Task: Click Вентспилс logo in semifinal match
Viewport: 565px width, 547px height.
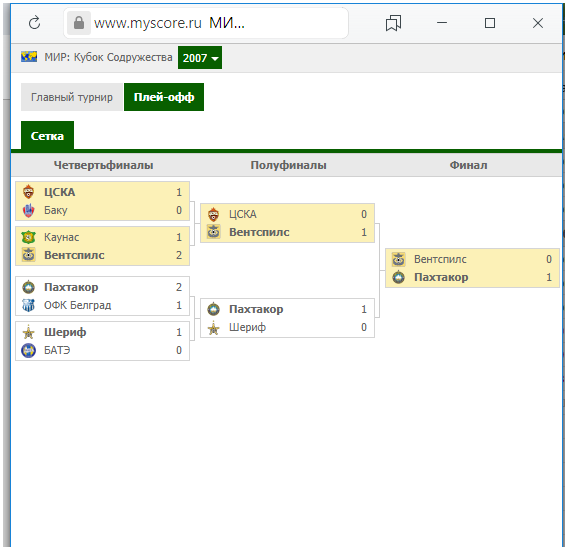Action: pyautogui.click(x=214, y=232)
